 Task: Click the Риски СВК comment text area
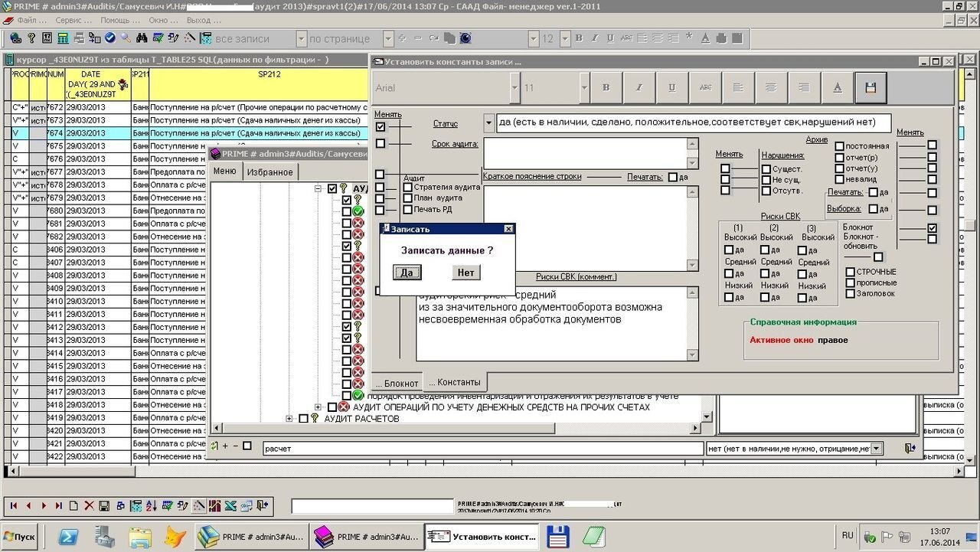tap(552, 323)
